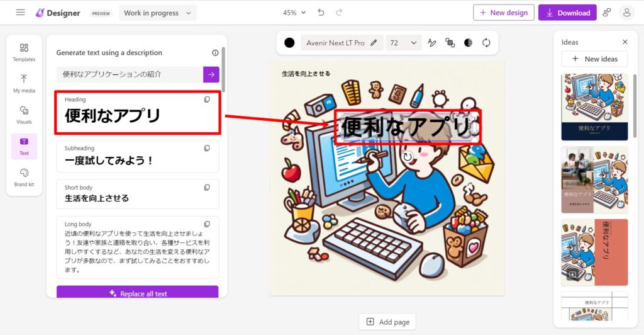This screenshot has width=644, height=335.
Task: Open the Work in progress dropdown
Action: pyautogui.click(x=158, y=13)
